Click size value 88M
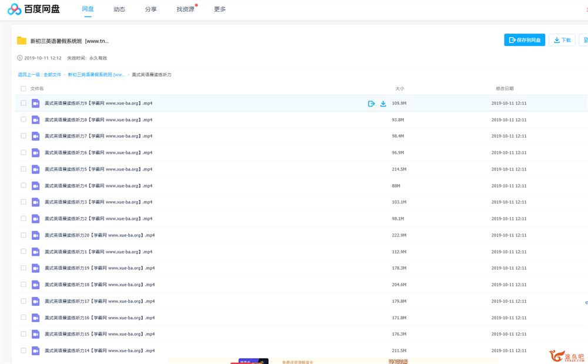 [x=396, y=186]
